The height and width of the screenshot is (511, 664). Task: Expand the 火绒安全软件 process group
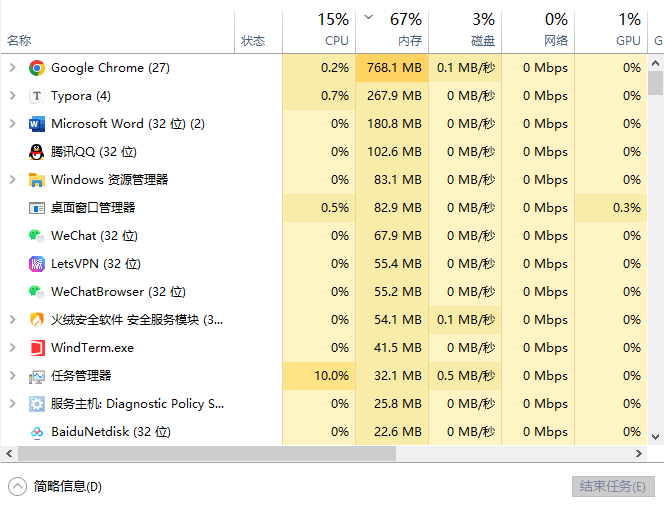13,320
